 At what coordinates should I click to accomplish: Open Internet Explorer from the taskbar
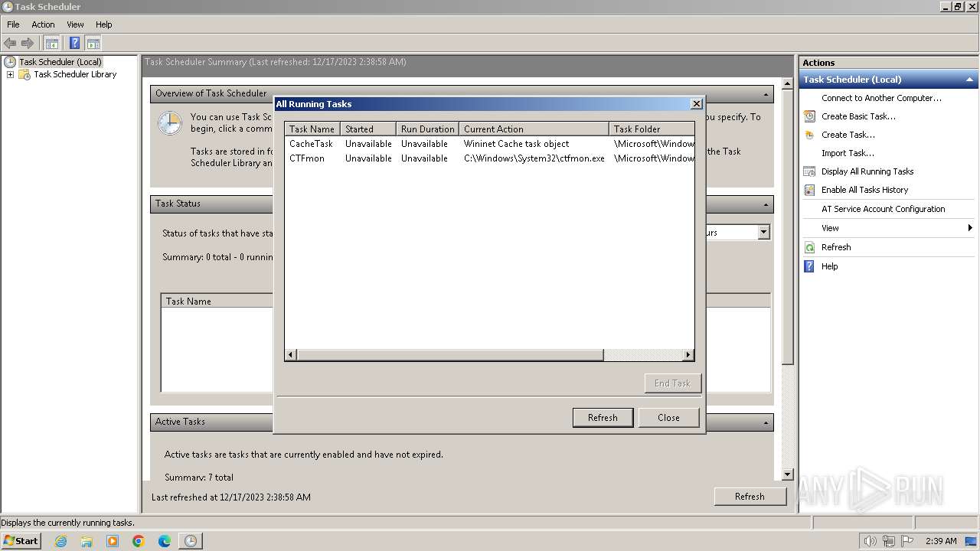tap(60, 541)
